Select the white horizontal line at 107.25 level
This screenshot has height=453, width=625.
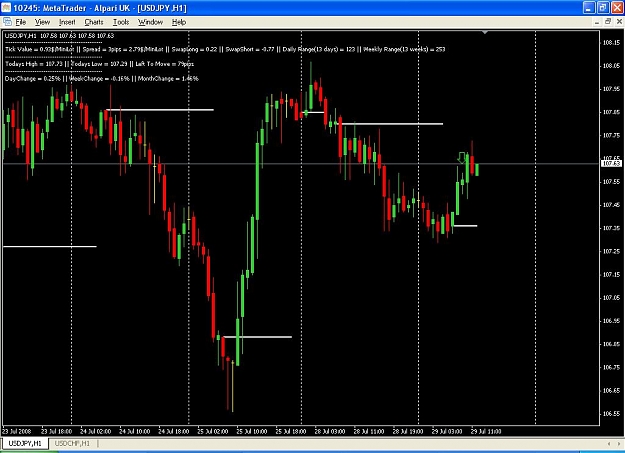click(50, 246)
